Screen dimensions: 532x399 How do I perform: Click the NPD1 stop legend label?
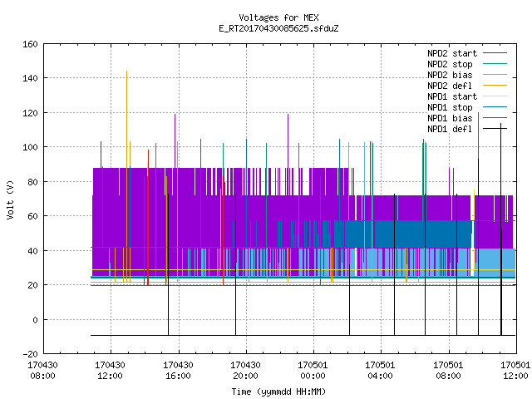click(450, 107)
